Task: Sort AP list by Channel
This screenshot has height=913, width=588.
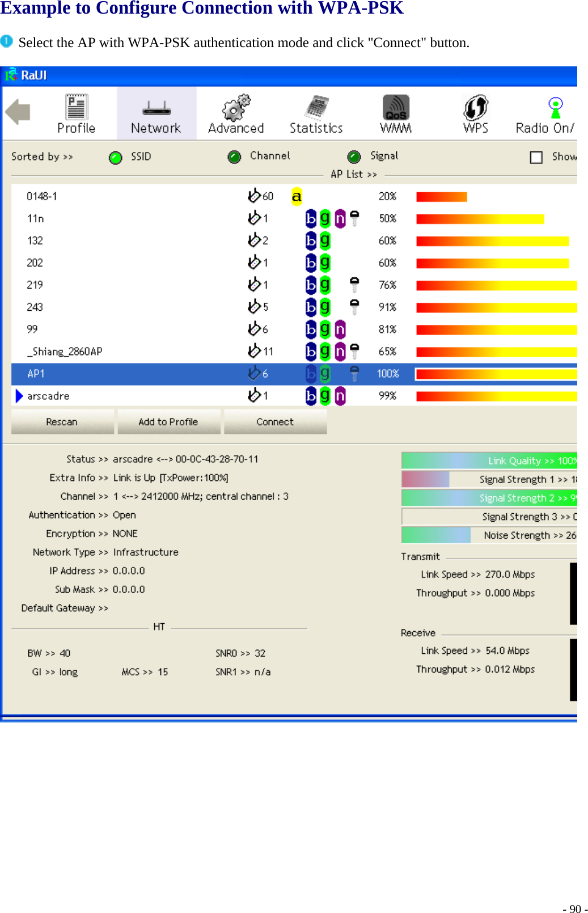Action: point(234,157)
